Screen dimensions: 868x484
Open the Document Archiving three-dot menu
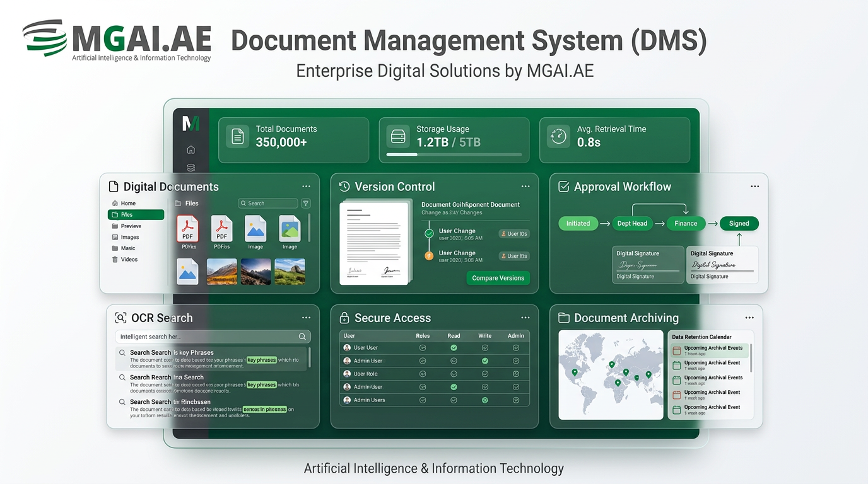(749, 318)
